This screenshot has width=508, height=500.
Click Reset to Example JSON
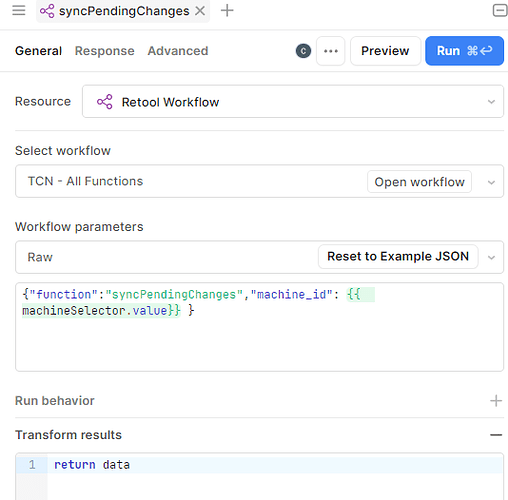point(398,257)
